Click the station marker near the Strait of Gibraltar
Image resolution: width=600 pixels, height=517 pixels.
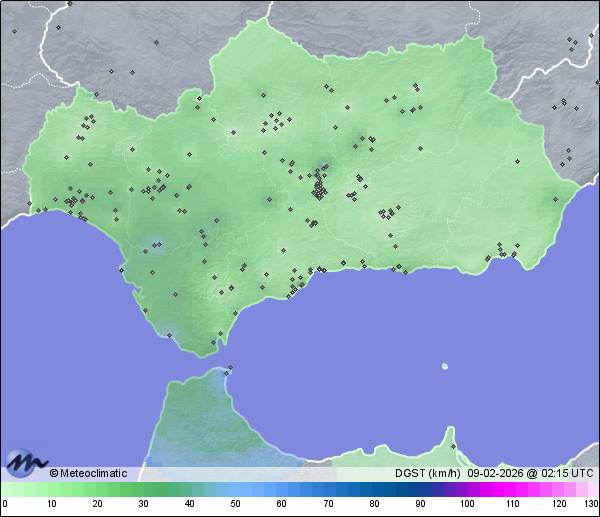point(230,368)
